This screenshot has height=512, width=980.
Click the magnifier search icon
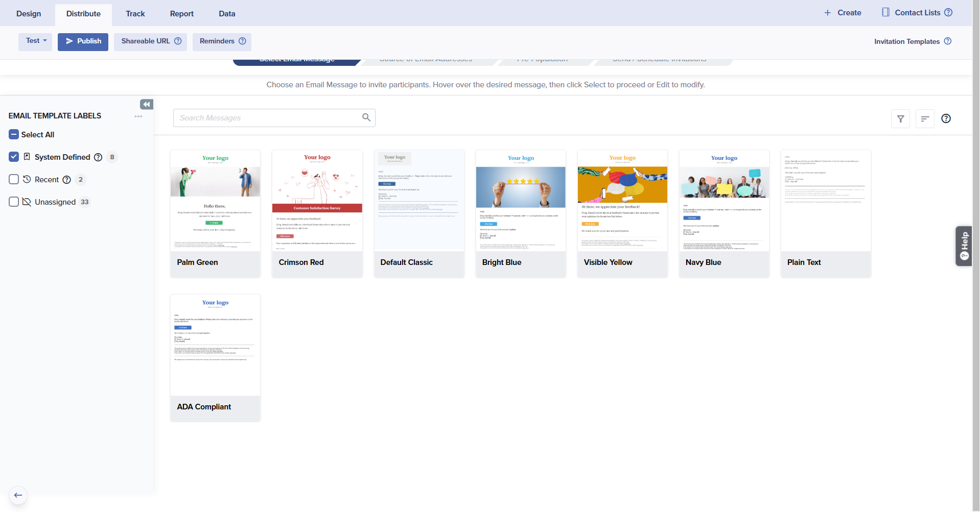[366, 117]
